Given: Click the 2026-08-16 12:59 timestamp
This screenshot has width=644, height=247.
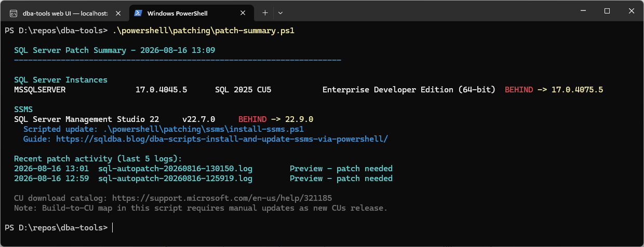Looking at the screenshot, I should [x=51, y=179].
